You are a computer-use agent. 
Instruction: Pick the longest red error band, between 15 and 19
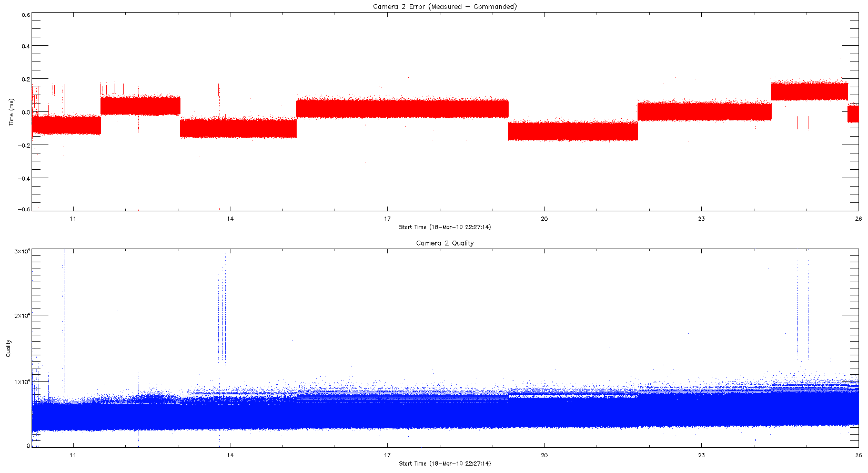pos(402,108)
